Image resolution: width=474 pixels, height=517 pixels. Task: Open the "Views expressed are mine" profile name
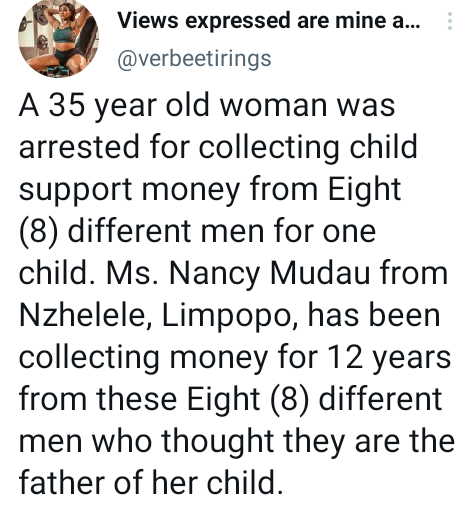(x=269, y=21)
